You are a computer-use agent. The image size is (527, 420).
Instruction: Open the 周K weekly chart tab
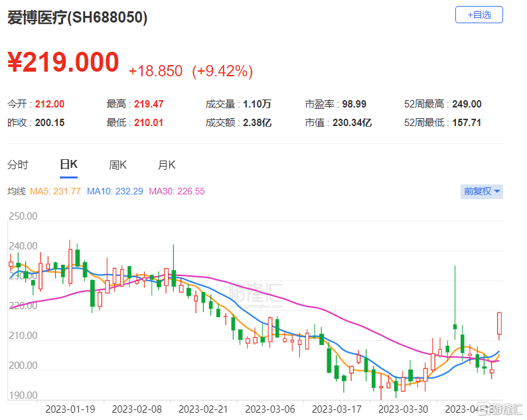point(117,165)
